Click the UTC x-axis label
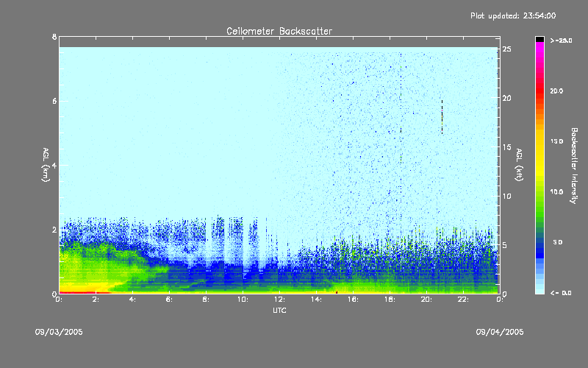 [279, 310]
